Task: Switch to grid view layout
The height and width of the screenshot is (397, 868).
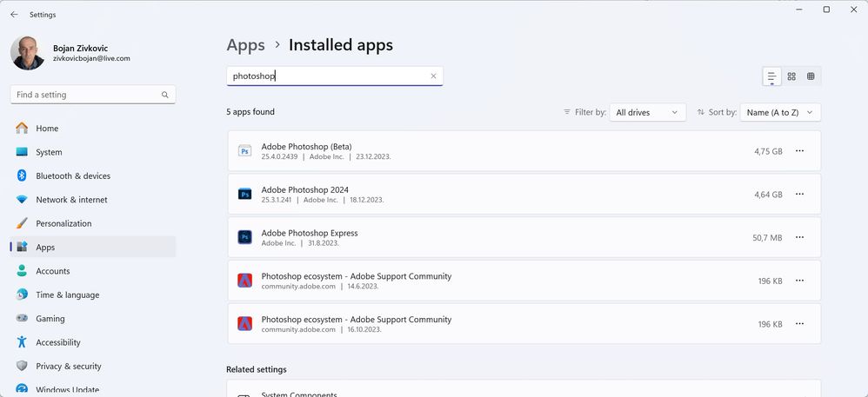Action: tap(791, 76)
